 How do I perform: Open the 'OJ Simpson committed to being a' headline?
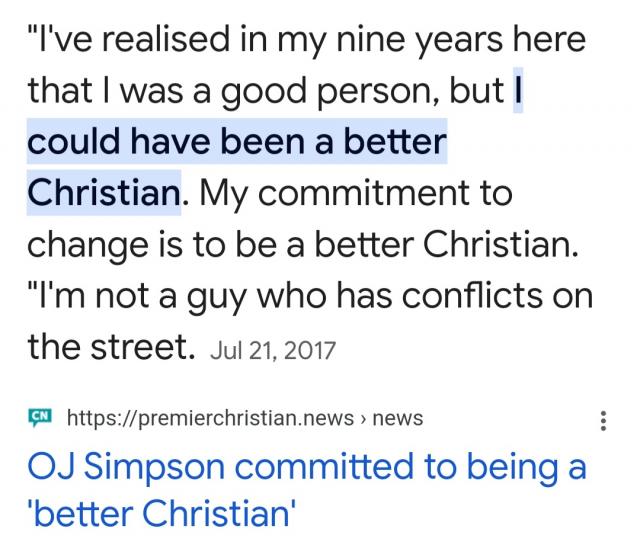(x=307, y=467)
